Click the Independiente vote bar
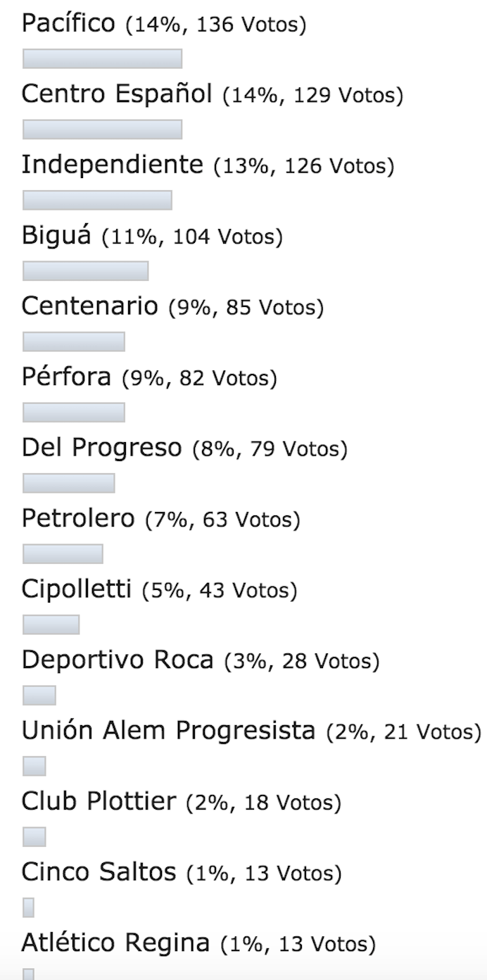The height and width of the screenshot is (980, 487). click(97, 200)
